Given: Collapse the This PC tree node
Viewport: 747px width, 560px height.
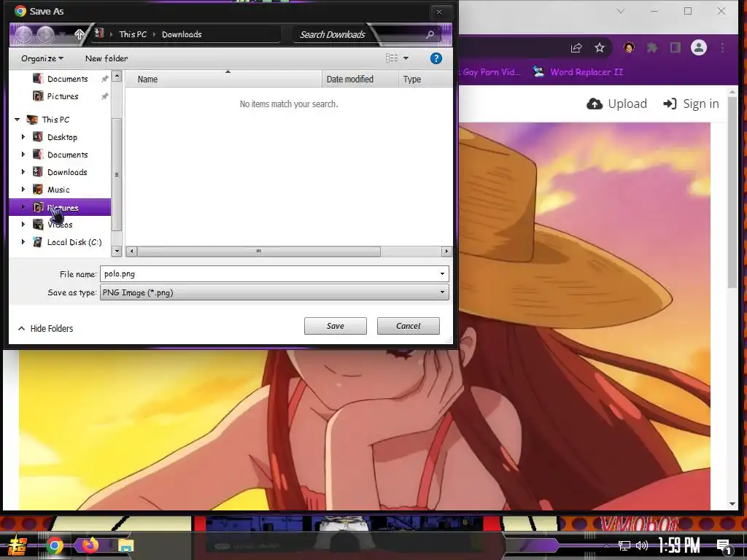Looking at the screenshot, I should [x=18, y=120].
